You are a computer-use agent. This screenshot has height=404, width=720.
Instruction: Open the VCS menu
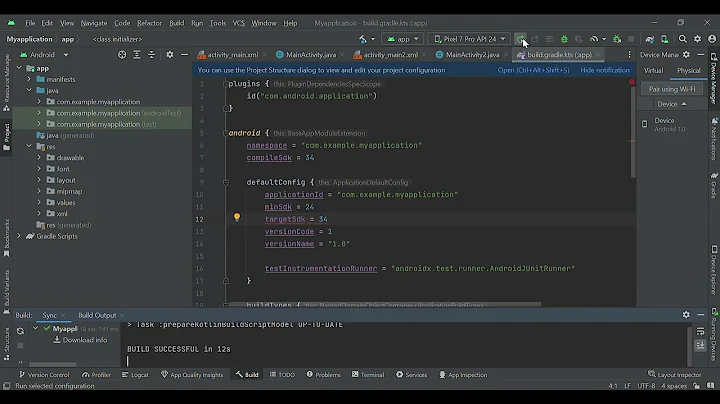238,23
